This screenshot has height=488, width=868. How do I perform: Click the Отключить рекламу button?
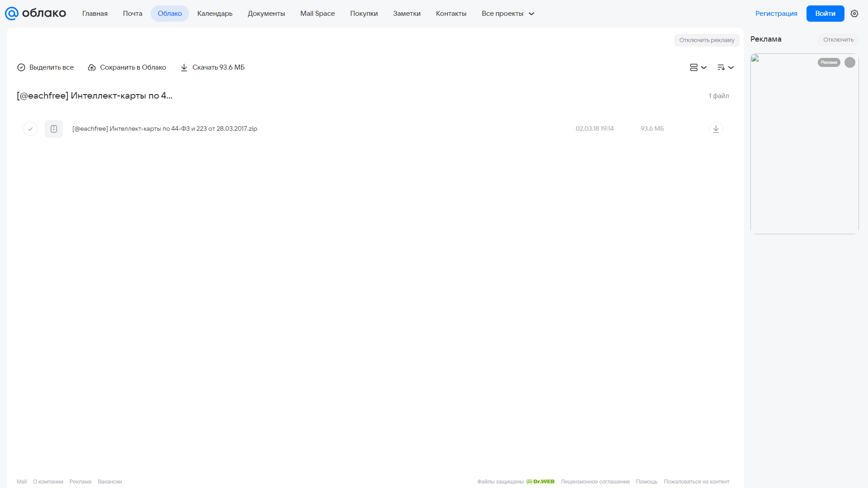(x=707, y=40)
